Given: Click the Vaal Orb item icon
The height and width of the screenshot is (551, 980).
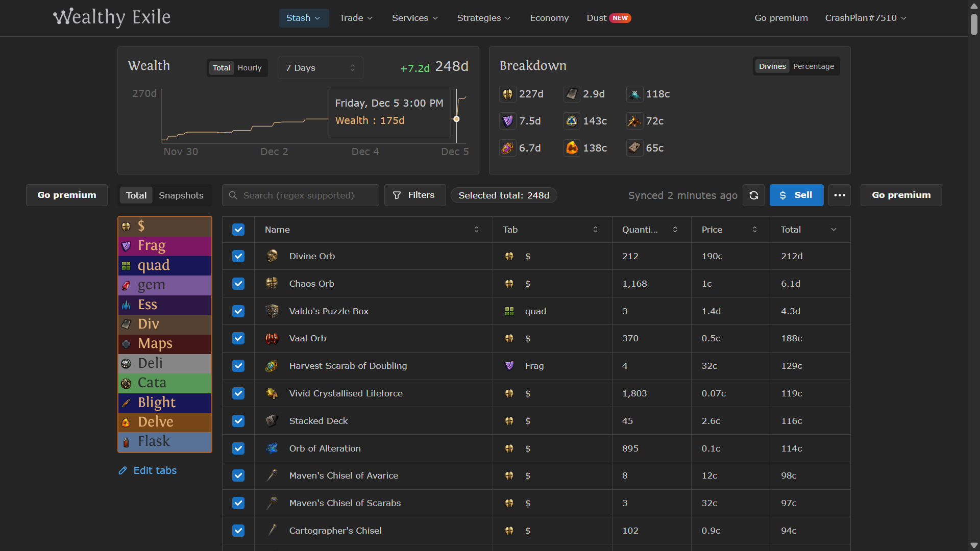Looking at the screenshot, I should [x=272, y=338].
